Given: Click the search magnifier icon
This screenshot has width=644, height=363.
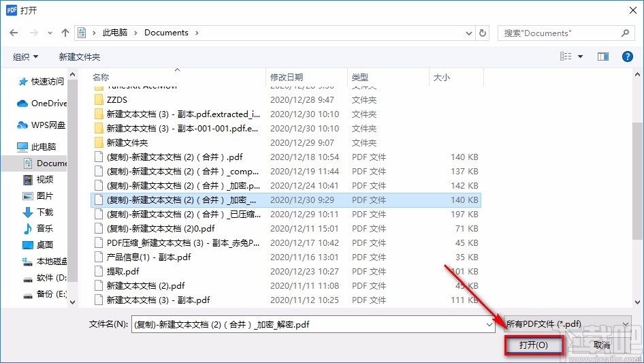Looking at the screenshot, I should pyautogui.click(x=625, y=33).
